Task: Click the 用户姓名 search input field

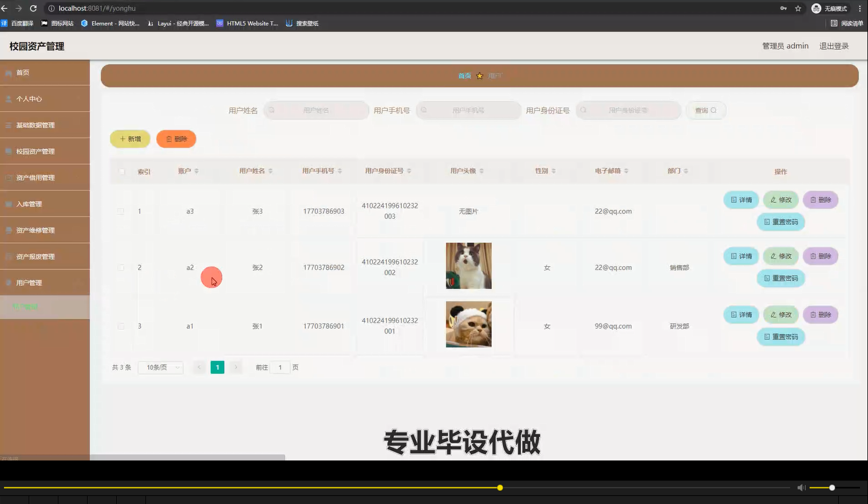Action: pyautogui.click(x=318, y=110)
